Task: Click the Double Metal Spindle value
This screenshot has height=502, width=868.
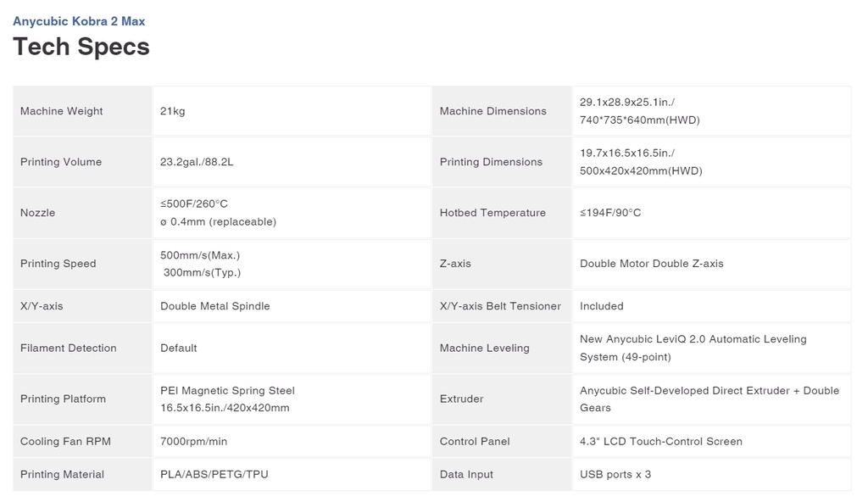Action: 214,306
